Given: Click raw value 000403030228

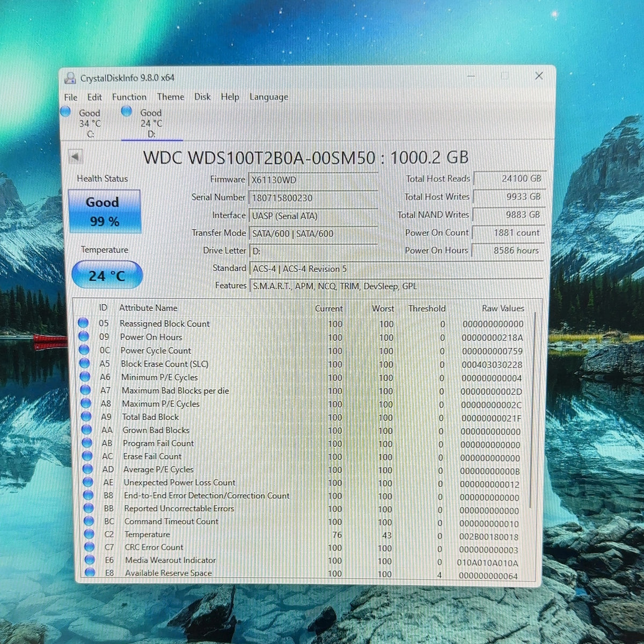Looking at the screenshot, I should (492, 364).
